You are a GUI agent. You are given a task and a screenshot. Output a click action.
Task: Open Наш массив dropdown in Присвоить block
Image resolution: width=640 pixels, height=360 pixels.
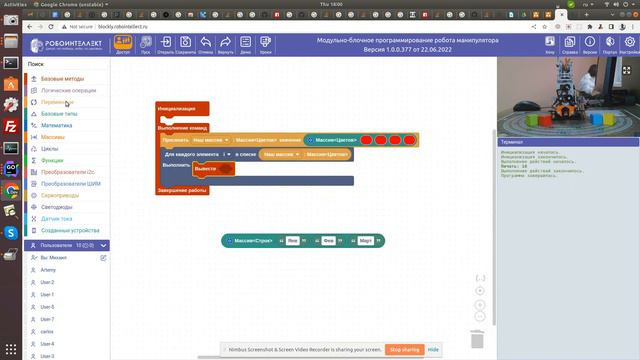coord(210,140)
